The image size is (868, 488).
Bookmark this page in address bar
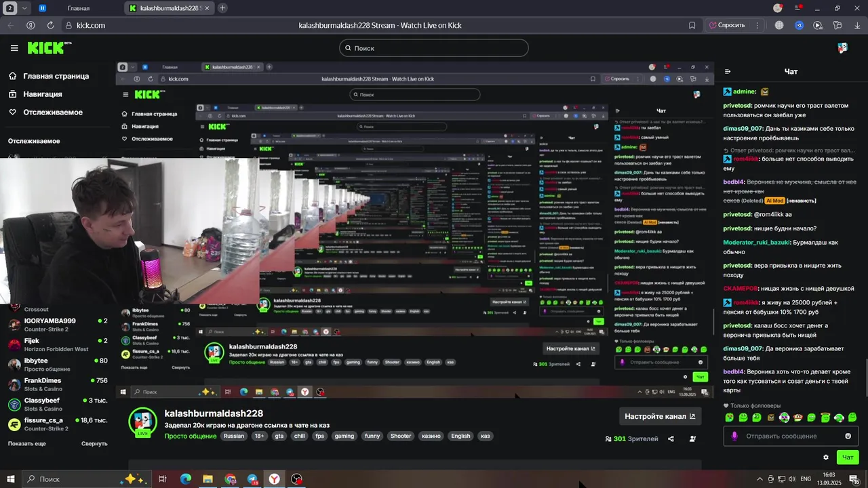pos(692,25)
